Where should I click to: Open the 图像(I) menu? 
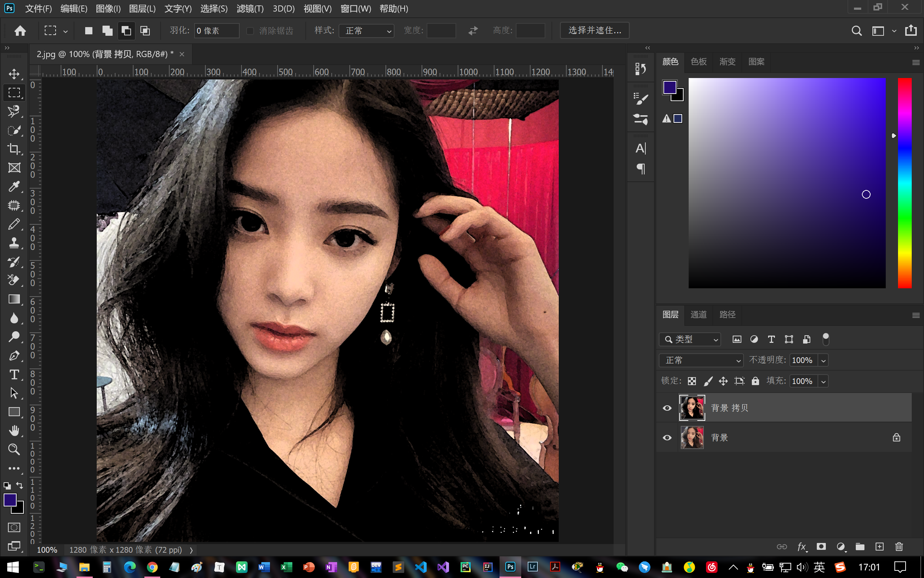click(108, 8)
